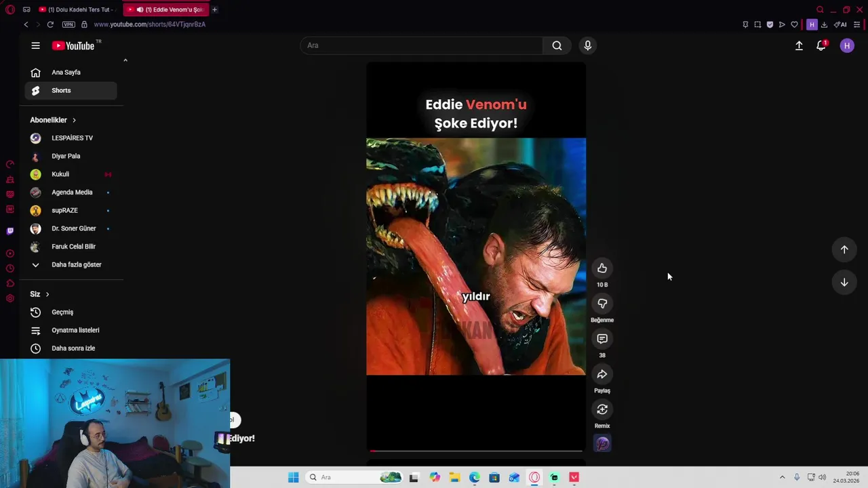Open the Agenda Media channel
Screen dimensions: 868x488
[x=71, y=192]
